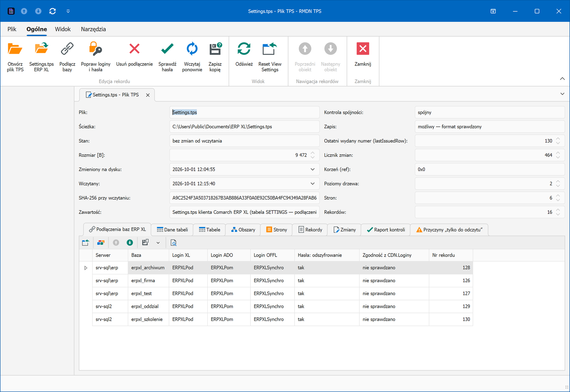This screenshot has width=570, height=392.
Task: Show the Przyczyny „tylko do odczytu” tab
Action: (449, 230)
